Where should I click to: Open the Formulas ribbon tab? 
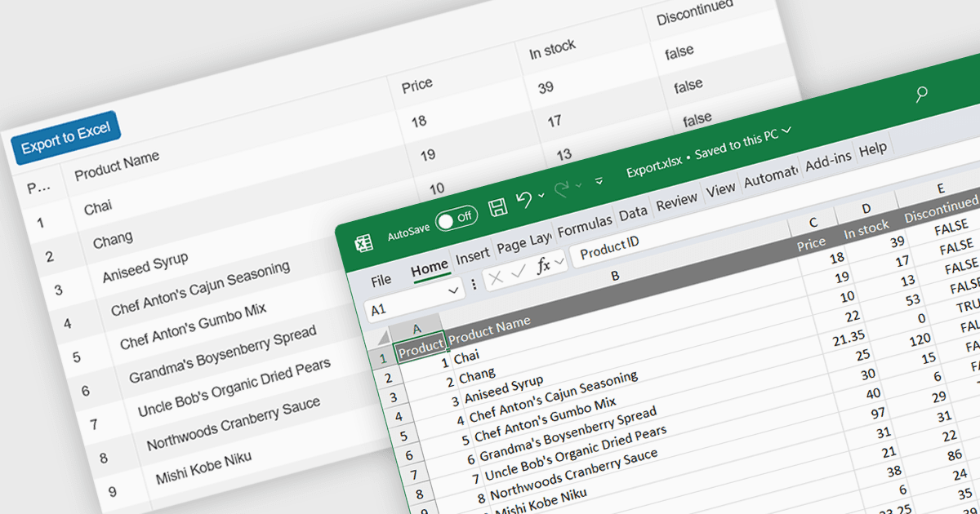click(x=585, y=227)
